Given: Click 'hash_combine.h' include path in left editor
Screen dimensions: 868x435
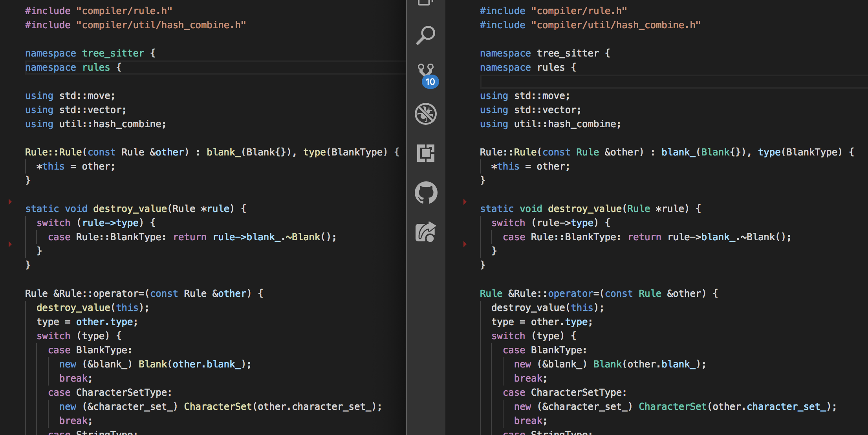Looking at the screenshot, I should click(200, 25).
